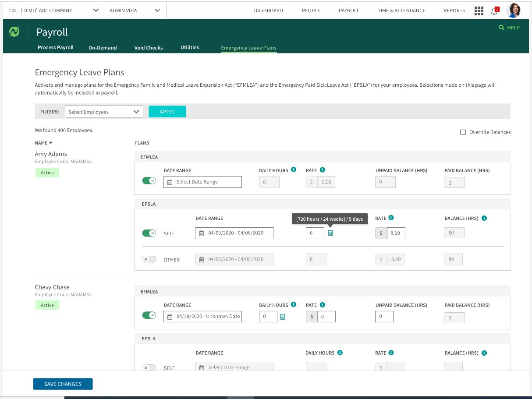Open the Admin View dropdown
This screenshot has height=399, width=532.
135,11
